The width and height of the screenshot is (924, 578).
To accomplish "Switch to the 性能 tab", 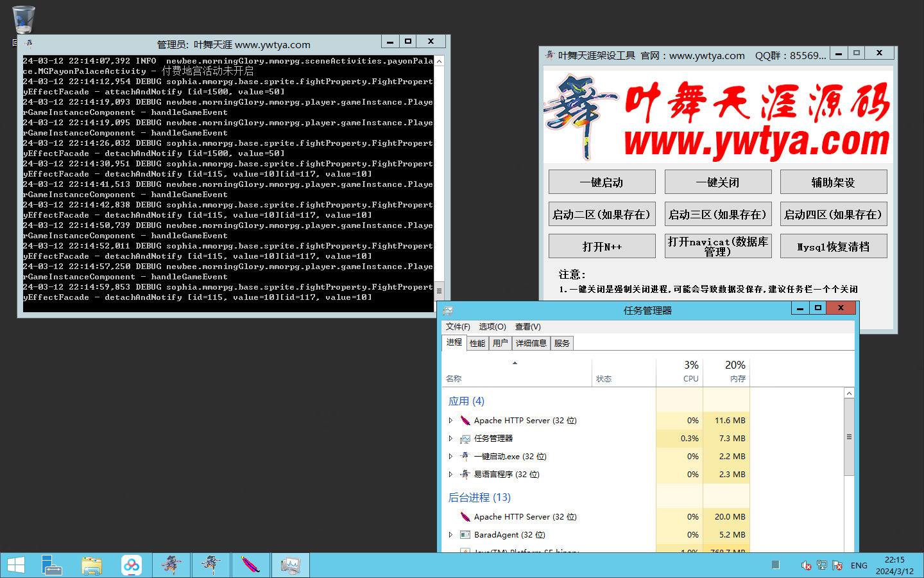I will pyautogui.click(x=477, y=344).
